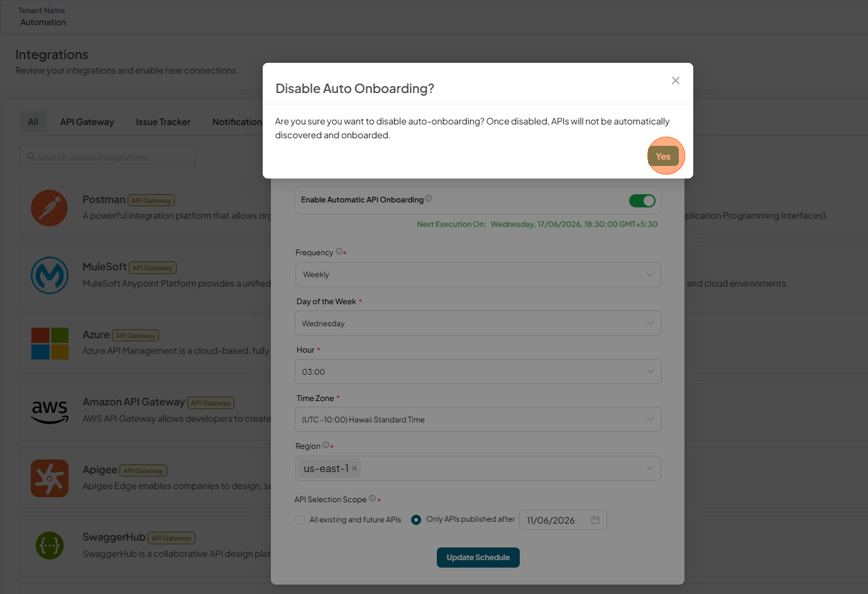Switch to the Issue Tracker tab
This screenshot has height=594, width=868.
(163, 122)
